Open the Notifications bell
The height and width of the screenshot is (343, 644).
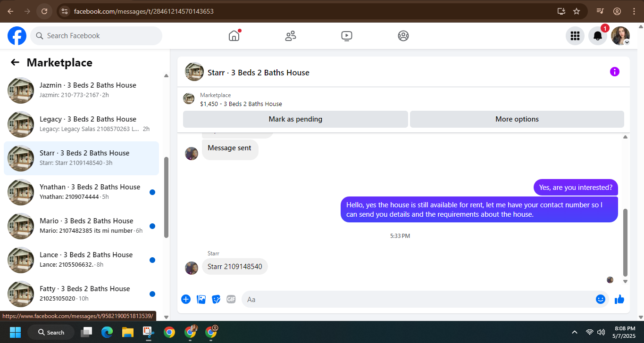point(598,36)
